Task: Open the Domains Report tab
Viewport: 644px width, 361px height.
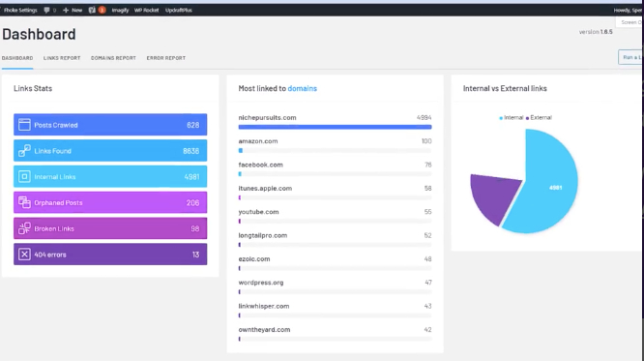Action: tap(113, 58)
